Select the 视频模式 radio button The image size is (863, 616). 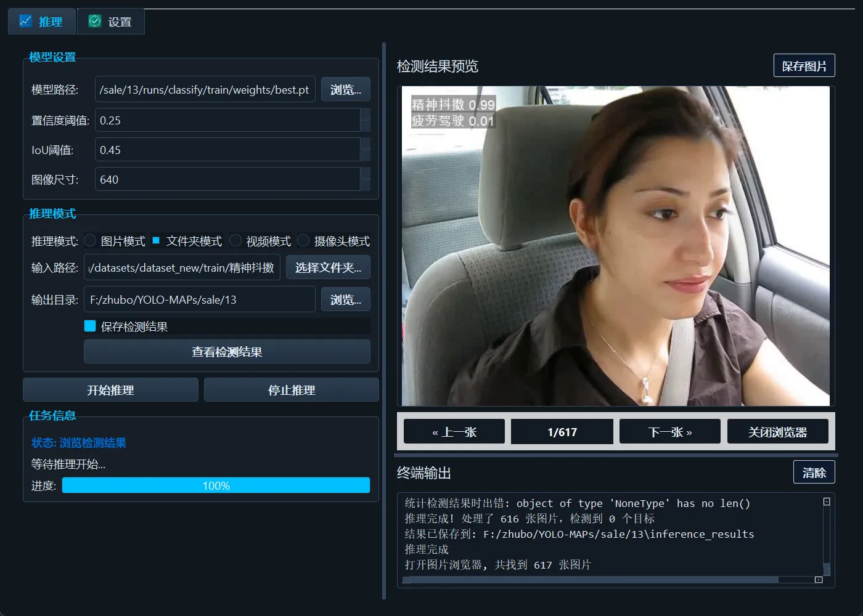click(x=235, y=241)
